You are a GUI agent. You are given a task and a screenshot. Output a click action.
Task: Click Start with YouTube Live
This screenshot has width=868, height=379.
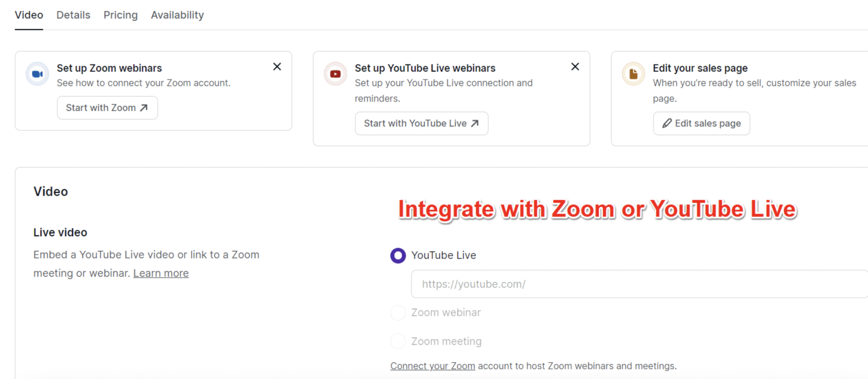(421, 123)
